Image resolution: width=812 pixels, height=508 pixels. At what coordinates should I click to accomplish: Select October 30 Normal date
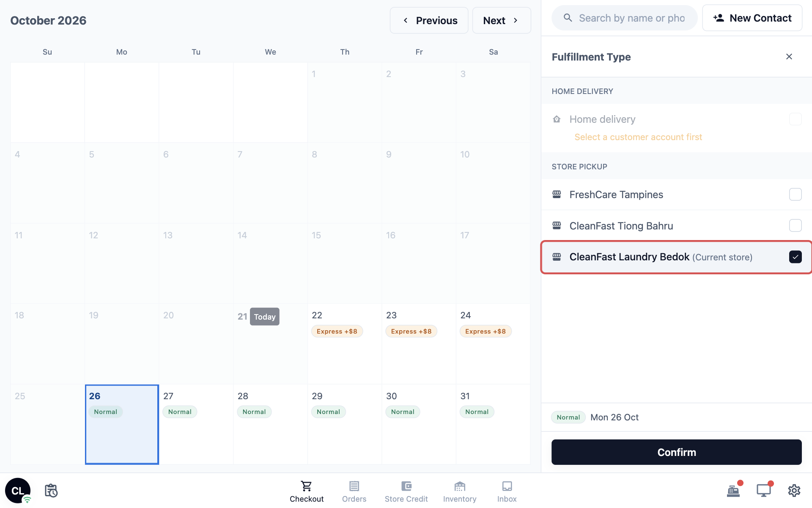(419, 424)
